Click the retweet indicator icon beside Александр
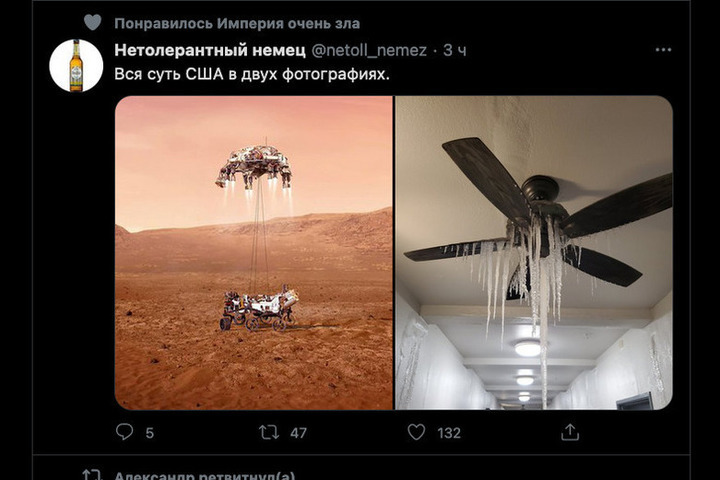Screen dimensions: 720x480 click(91, 474)
